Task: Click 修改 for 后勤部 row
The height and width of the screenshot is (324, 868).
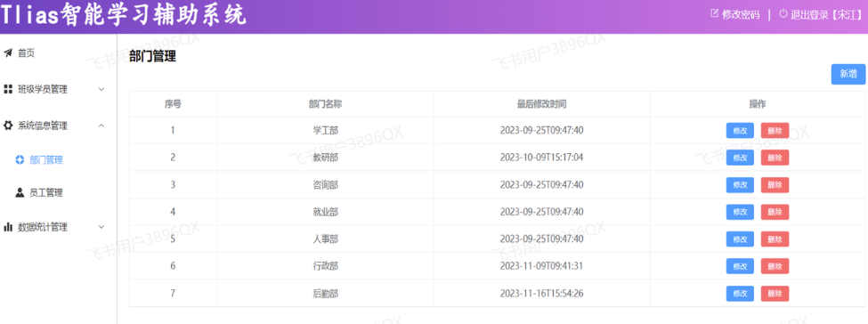Action: 740,294
